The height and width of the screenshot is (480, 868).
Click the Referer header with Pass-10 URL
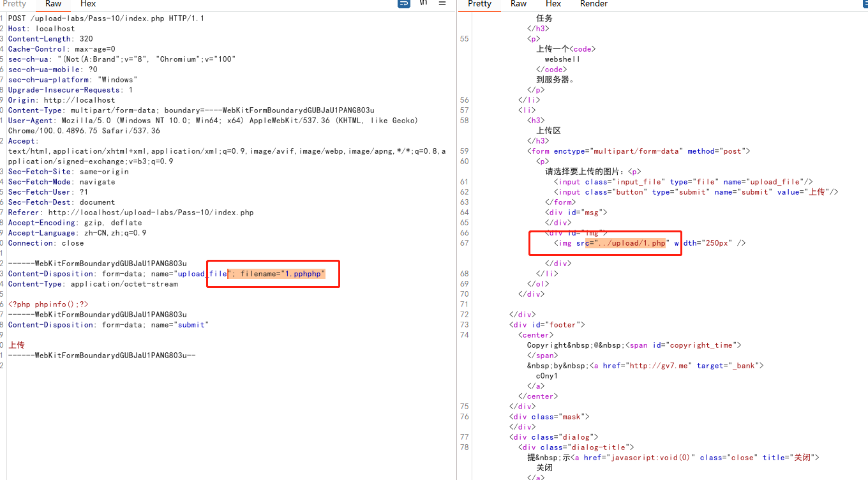(131, 213)
